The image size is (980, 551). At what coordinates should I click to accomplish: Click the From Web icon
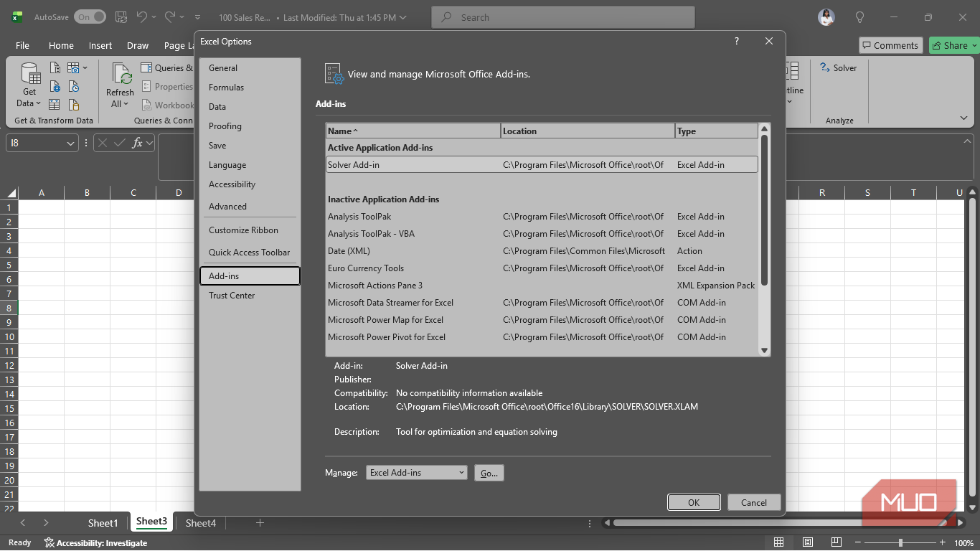tap(55, 87)
